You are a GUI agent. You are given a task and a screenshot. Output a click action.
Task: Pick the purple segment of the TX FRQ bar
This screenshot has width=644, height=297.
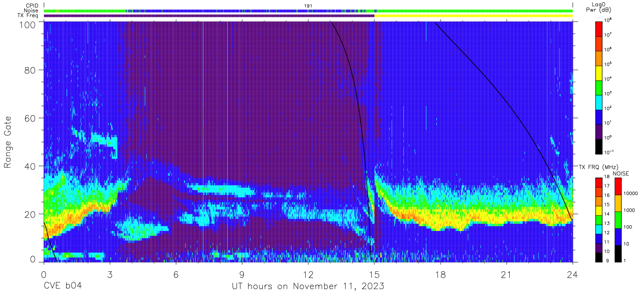coord(599,248)
